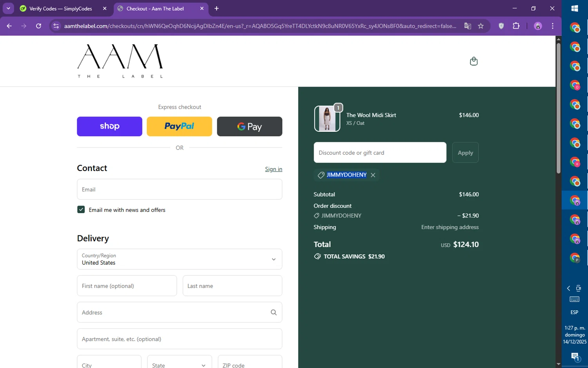Focus the First name (optional) field
The image size is (588, 368).
(127, 286)
